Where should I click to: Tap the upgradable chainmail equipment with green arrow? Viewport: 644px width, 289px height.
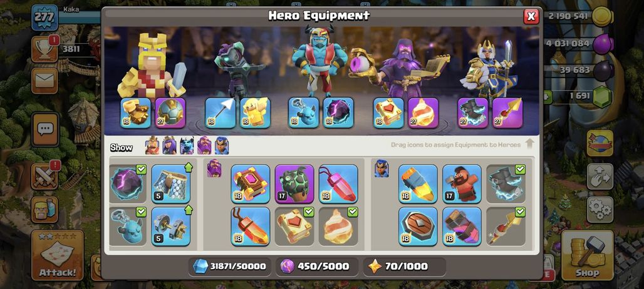click(171, 184)
